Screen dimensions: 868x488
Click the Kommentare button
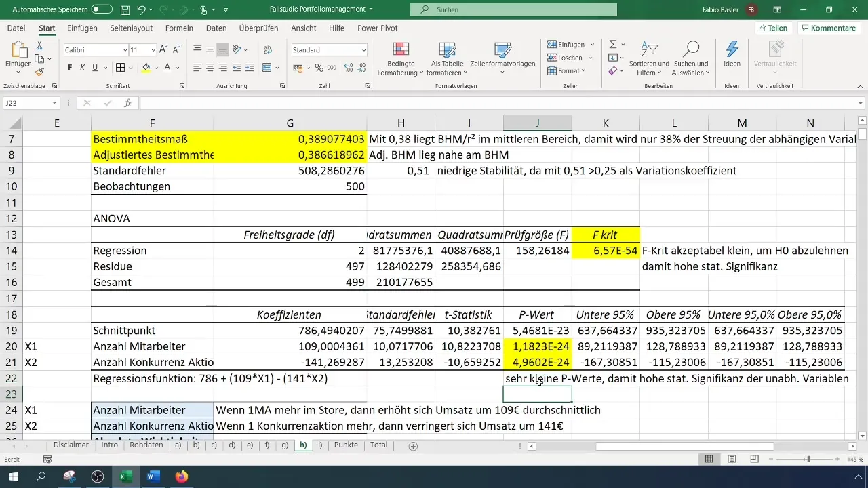point(828,28)
